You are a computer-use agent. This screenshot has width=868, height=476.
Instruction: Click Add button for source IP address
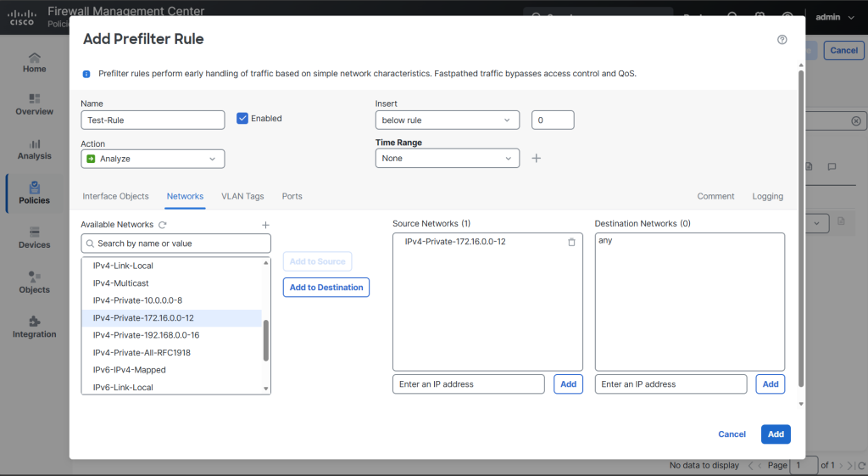click(568, 384)
